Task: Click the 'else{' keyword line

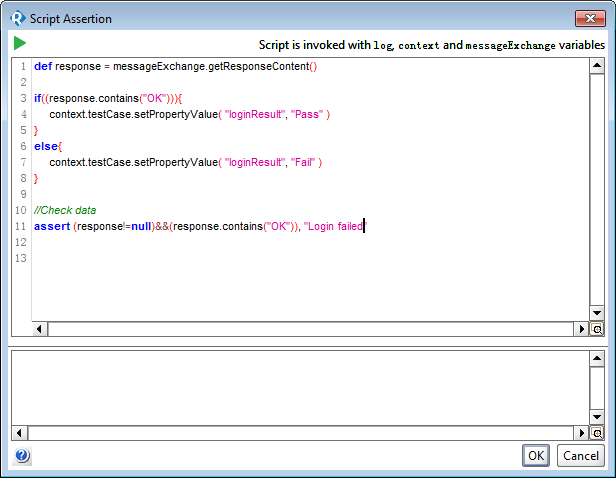Action: click(48, 146)
